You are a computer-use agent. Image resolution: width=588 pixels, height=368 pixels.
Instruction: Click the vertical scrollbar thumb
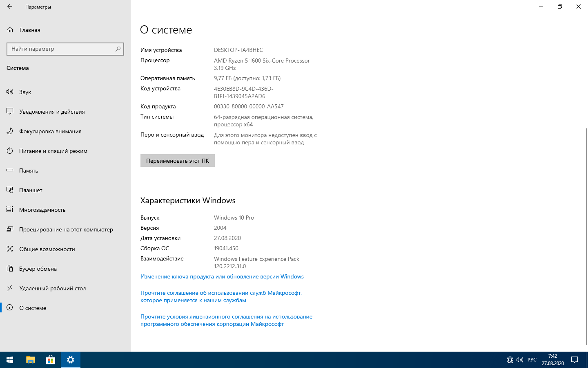point(586,236)
